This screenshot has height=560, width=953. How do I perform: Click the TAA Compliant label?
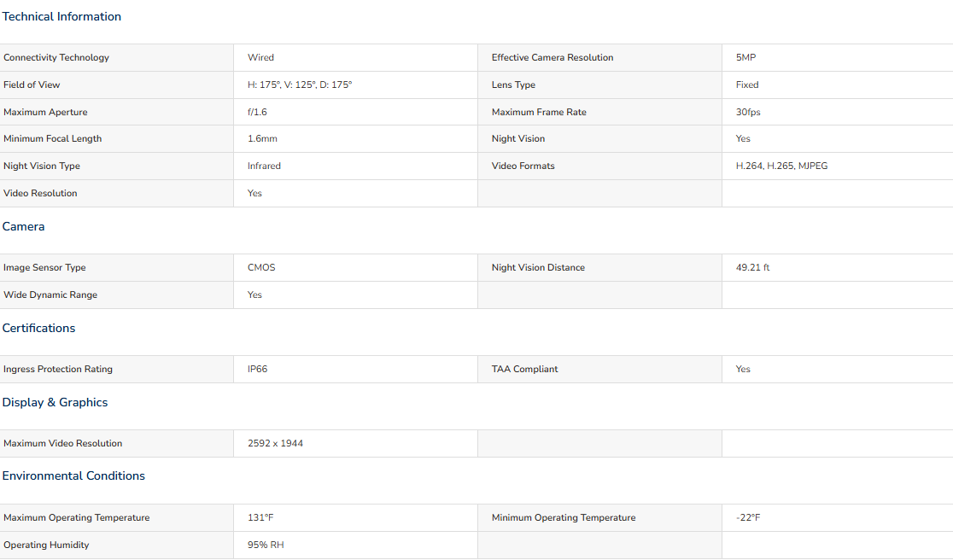click(524, 369)
